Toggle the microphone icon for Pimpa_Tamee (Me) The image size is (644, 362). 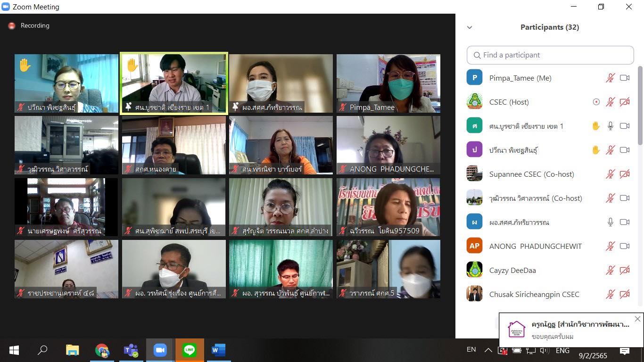611,78
